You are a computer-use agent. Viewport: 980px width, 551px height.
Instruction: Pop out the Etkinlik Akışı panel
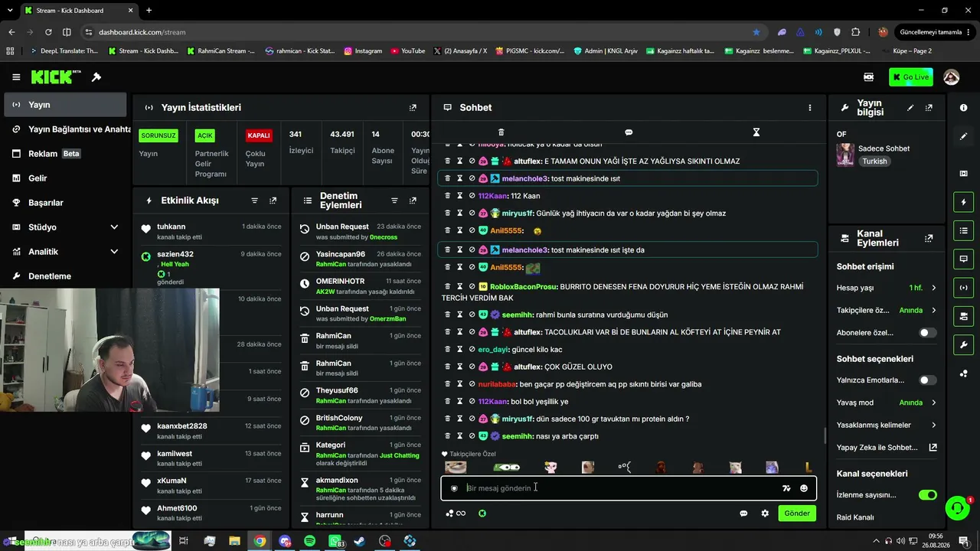click(x=273, y=201)
